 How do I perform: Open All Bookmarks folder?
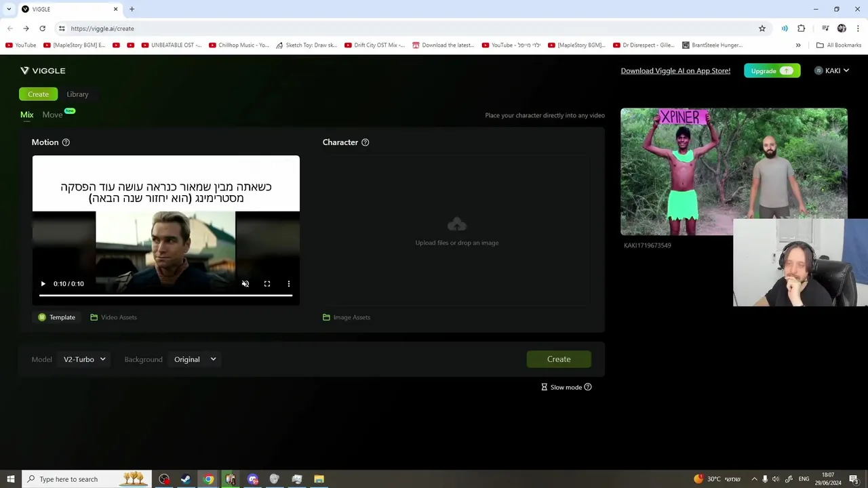pyautogui.click(x=839, y=45)
